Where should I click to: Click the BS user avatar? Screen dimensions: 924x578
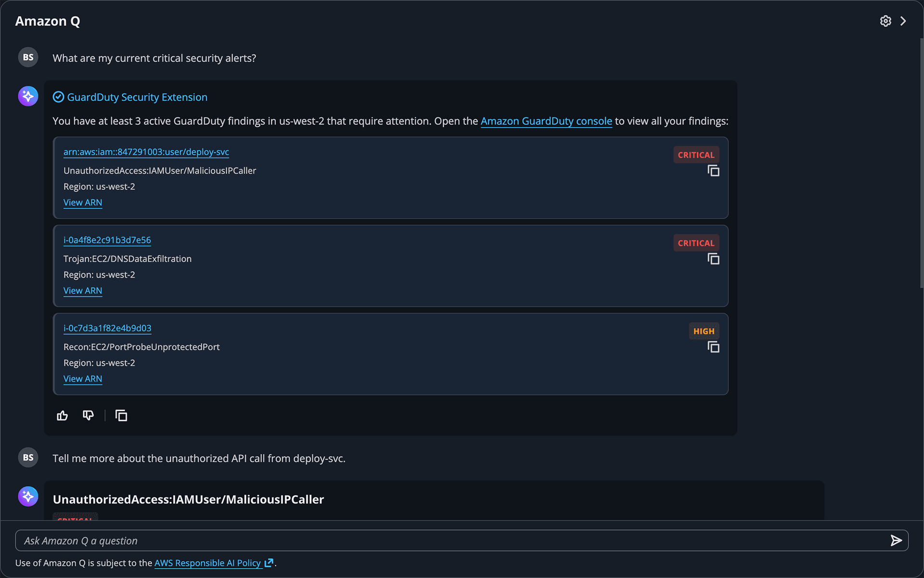pyautogui.click(x=27, y=57)
